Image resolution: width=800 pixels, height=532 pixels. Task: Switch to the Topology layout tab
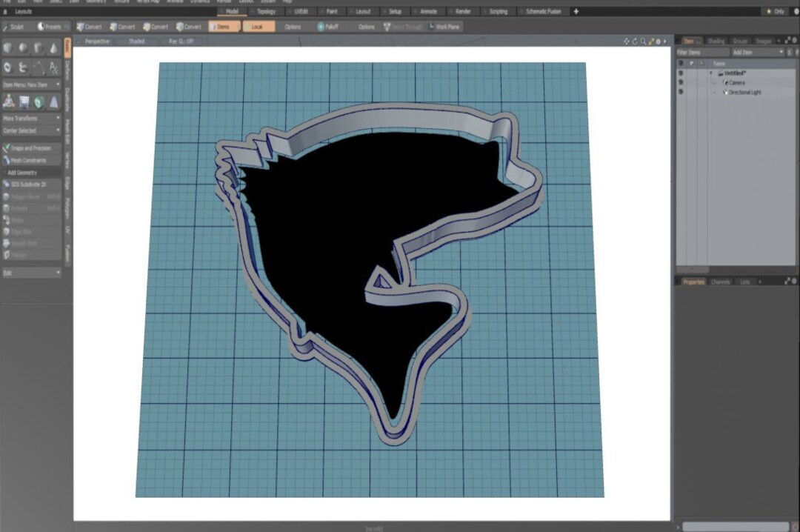(x=265, y=11)
